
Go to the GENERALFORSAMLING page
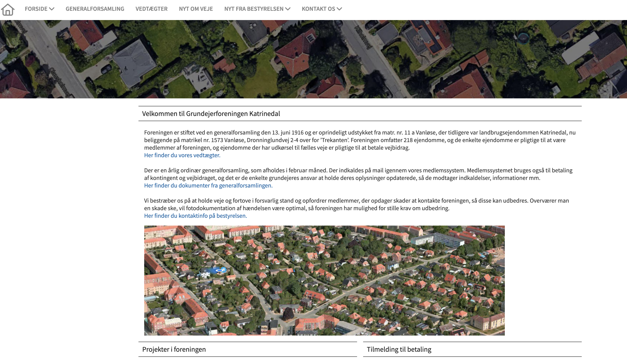(x=95, y=9)
